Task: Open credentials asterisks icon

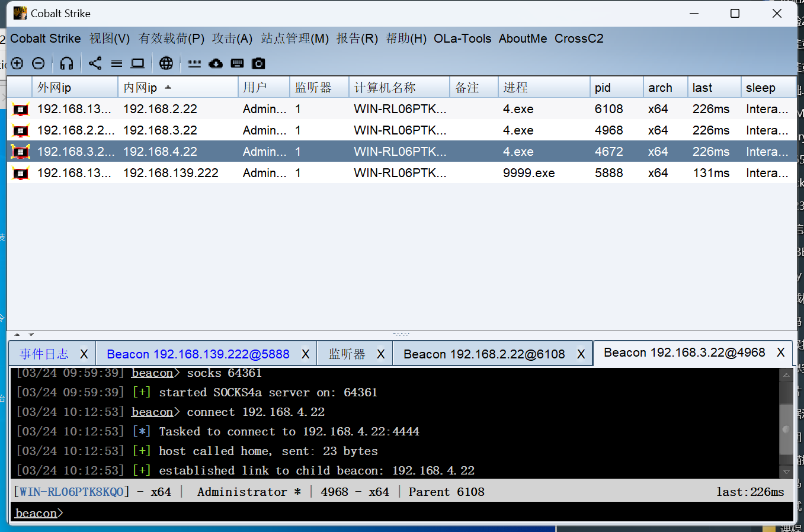Action: click(x=194, y=63)
